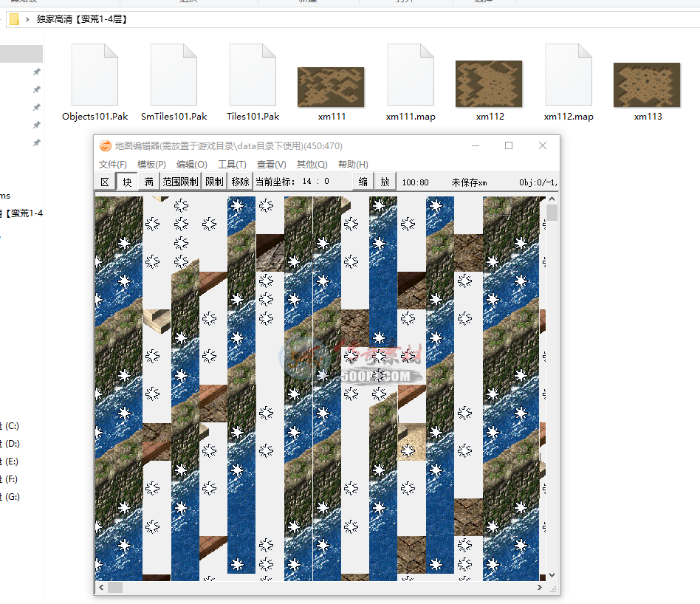Open the 文件(F) menu
700x604 pixels.
point(112,164)
